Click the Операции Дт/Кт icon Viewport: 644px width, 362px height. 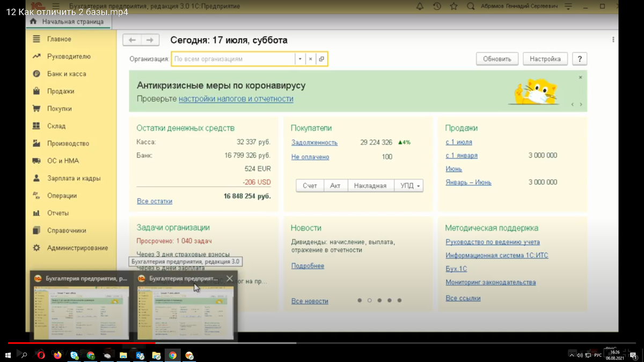pos(36,196)
